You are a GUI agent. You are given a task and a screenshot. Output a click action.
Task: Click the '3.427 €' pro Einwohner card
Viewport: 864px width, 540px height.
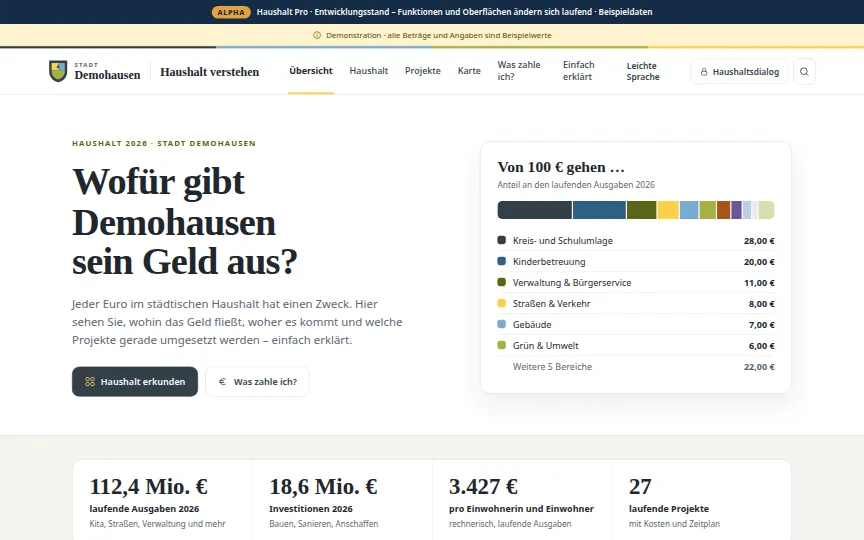(522, 500)
